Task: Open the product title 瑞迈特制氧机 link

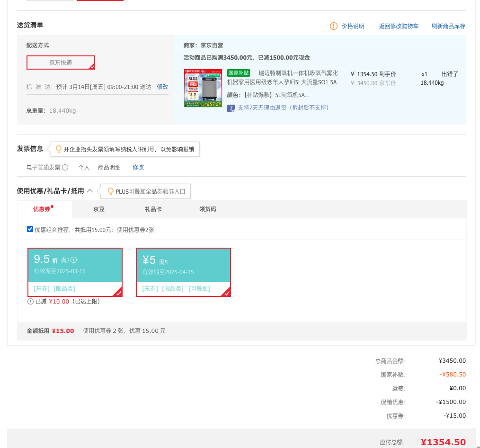Action: click(282, 78)
